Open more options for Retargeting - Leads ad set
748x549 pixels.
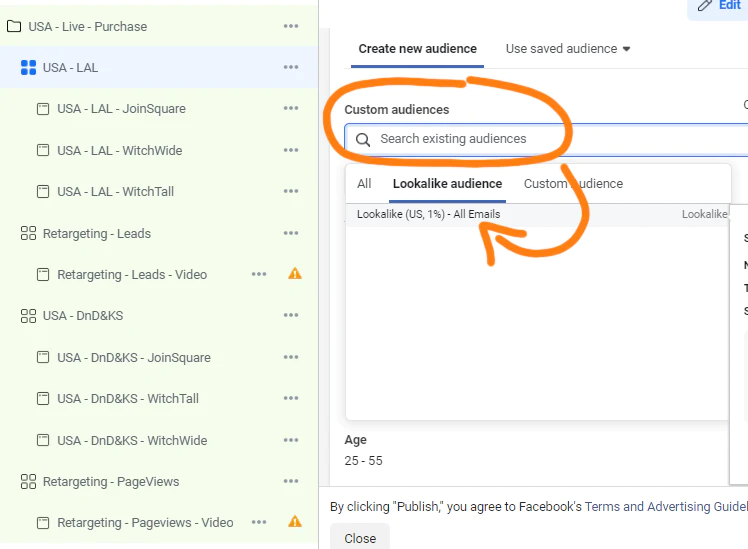(291, 233)
